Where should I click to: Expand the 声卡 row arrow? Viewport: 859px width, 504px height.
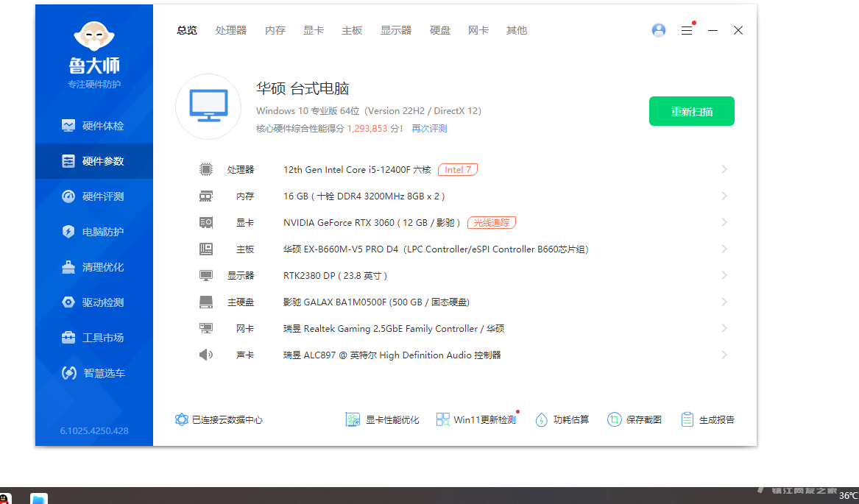pyautogui.click(x=724, y=355)
